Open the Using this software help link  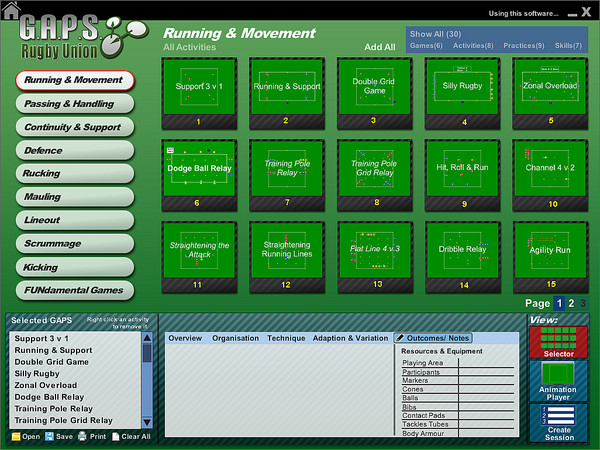[x=524, y=13]
